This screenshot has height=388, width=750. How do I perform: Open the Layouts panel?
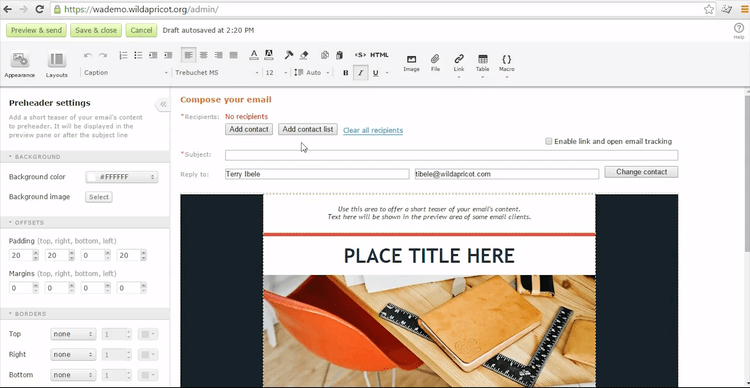pos(56,64)
